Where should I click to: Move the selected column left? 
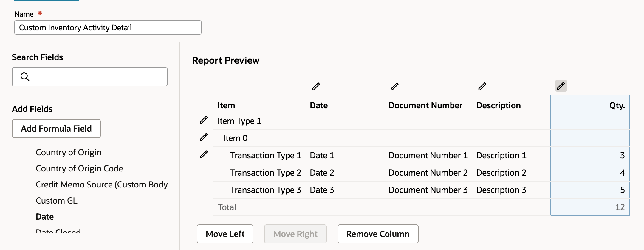point(225,234)
